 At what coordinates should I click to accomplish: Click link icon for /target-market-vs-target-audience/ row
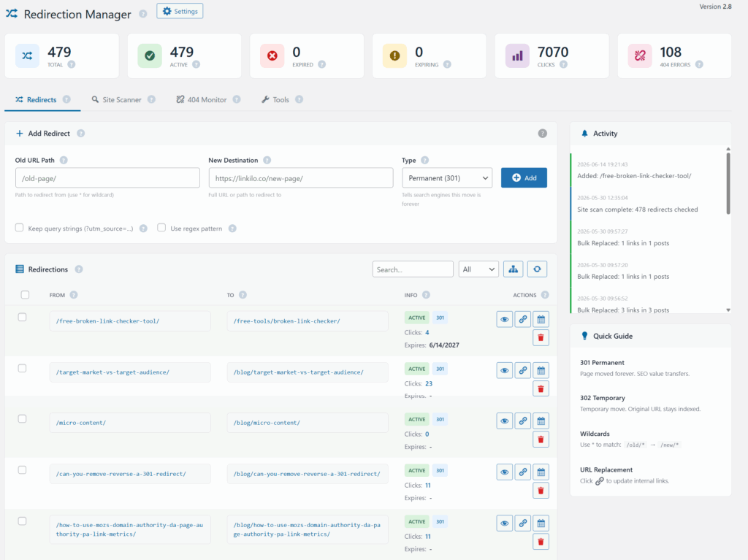click(523, 370)
